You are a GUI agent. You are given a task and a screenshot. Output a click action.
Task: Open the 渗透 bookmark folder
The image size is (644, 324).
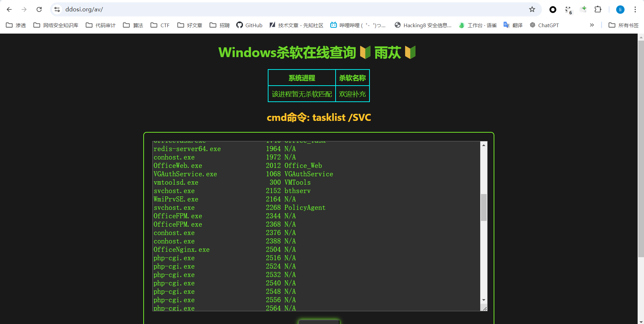[16, 25]
